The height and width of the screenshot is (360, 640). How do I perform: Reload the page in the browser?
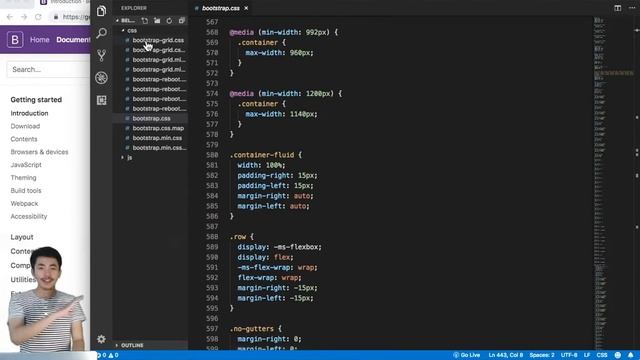pyautogui.click(x=38, y=17)
